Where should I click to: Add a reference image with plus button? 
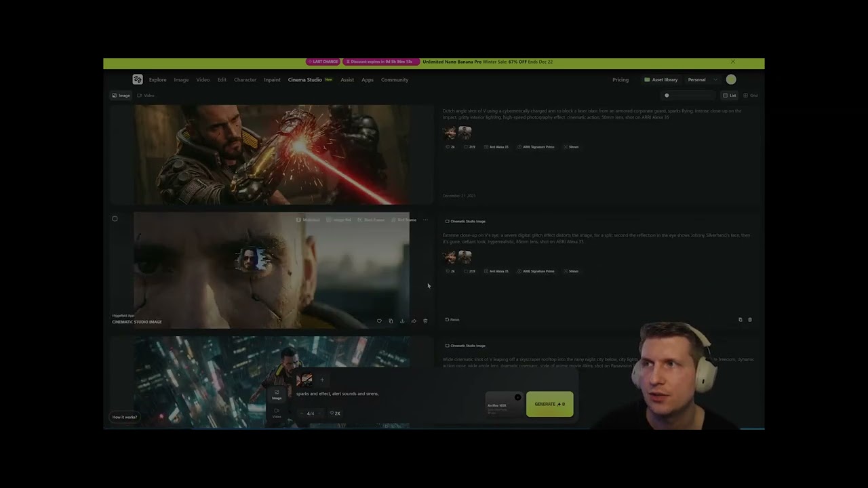[x=322, y=380]
